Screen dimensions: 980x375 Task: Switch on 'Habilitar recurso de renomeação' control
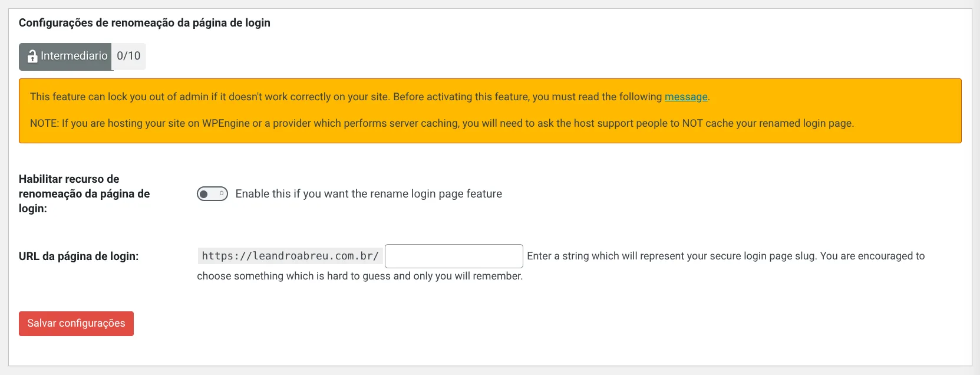point(212,193)
